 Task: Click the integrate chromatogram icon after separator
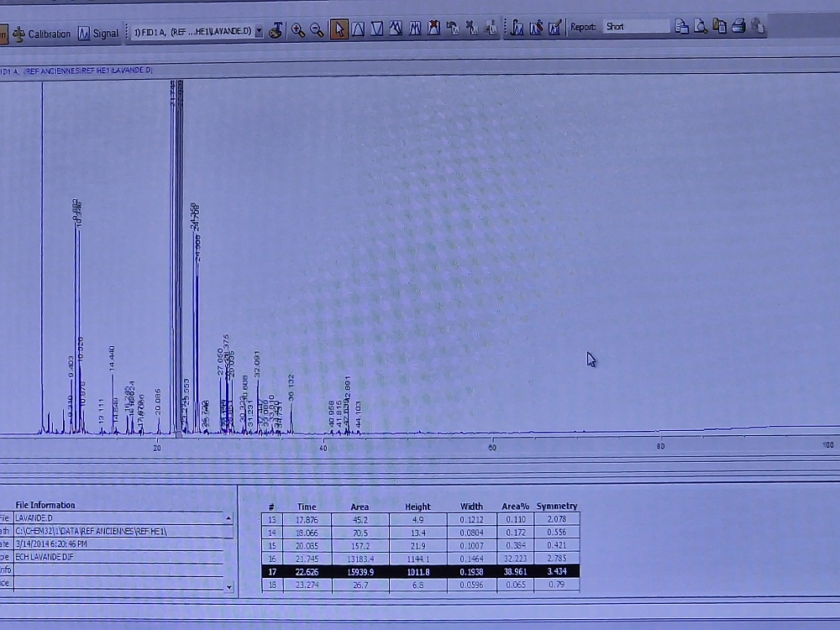coord(517,29)
